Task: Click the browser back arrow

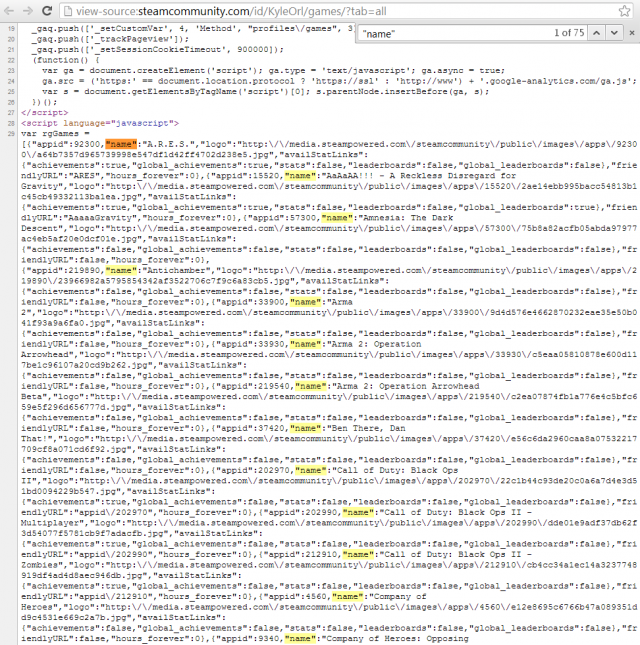Action: [x=9, y=10]
